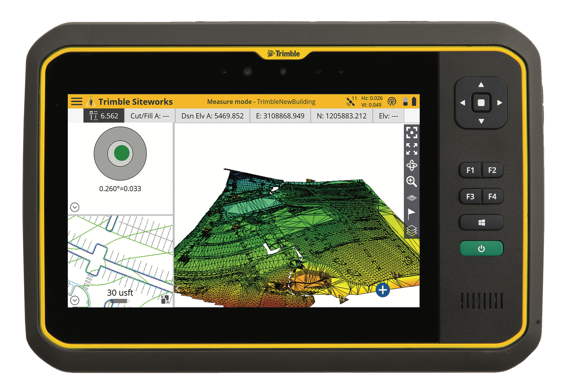Click the D-pad right arrow
570x392 pixels.
(500, 103)
